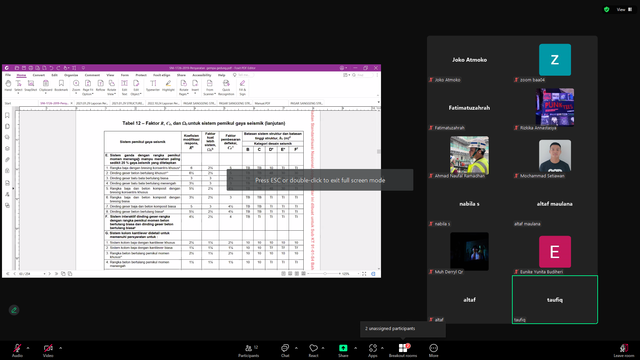640x360 pixels.
Task: Open the File menu in Foxit
Action: [8, 75]
